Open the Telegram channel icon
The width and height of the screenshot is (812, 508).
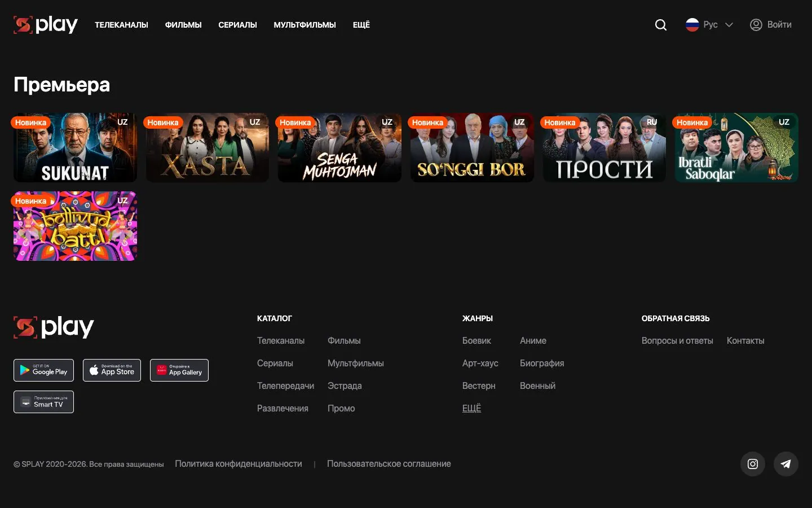pyautogui.click(x=786, y=464)
